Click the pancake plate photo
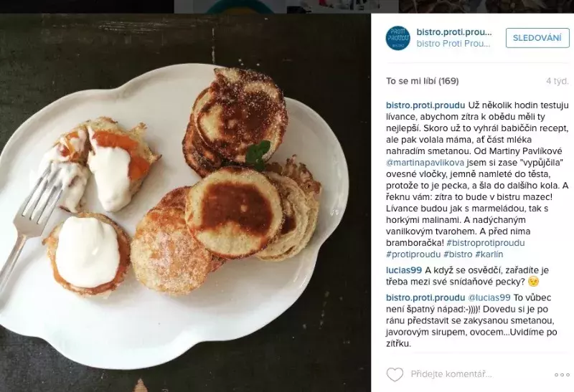Image resolution: width=574 pixels, height=392 pixels. [185, 203]
